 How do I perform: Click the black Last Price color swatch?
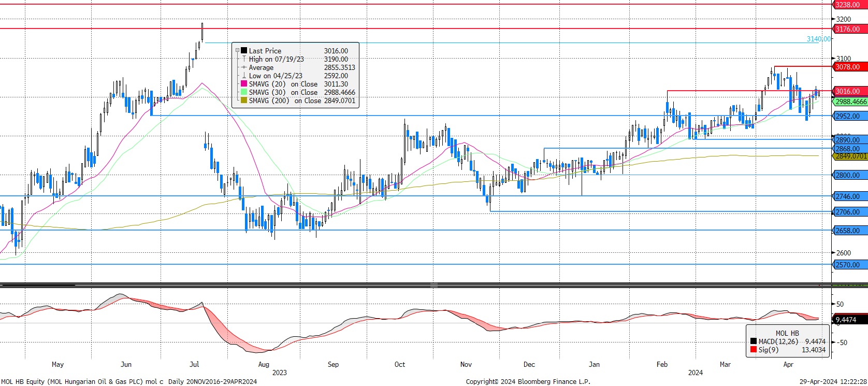tap(244, 51)
